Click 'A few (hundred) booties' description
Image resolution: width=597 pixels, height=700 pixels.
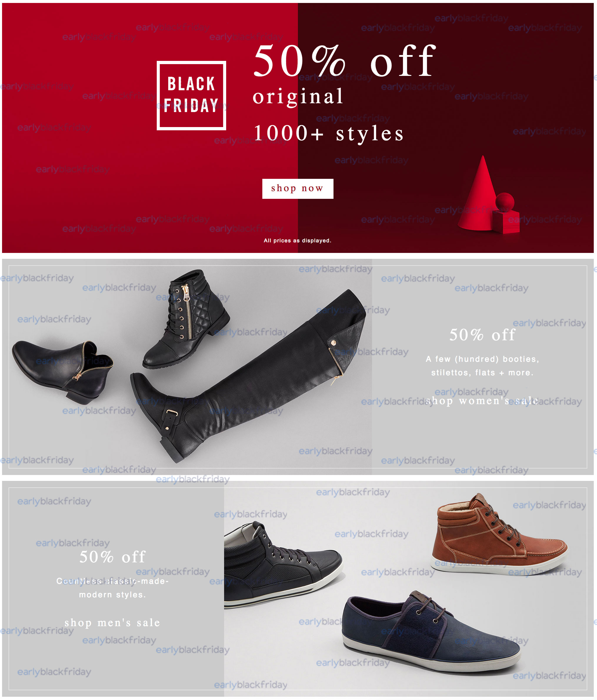(482, 366)
